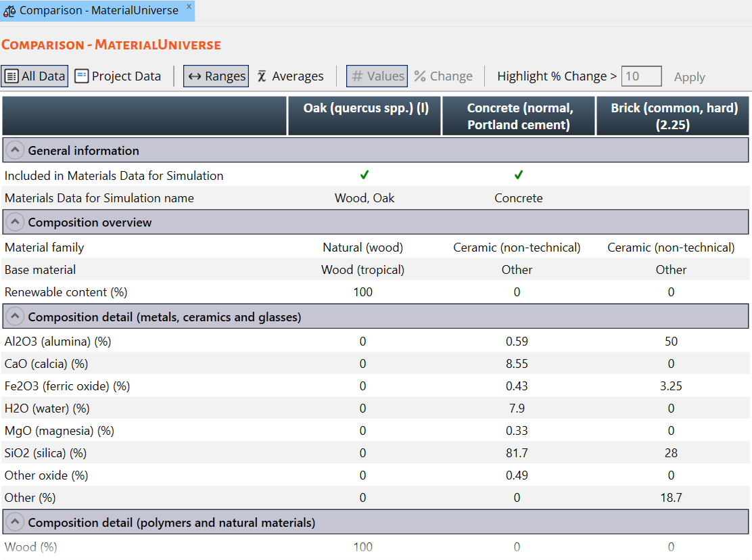Select Concrete (normal, Portland cement) column header
Viewport: 752px width, 560px height.
tap(518, 116)
